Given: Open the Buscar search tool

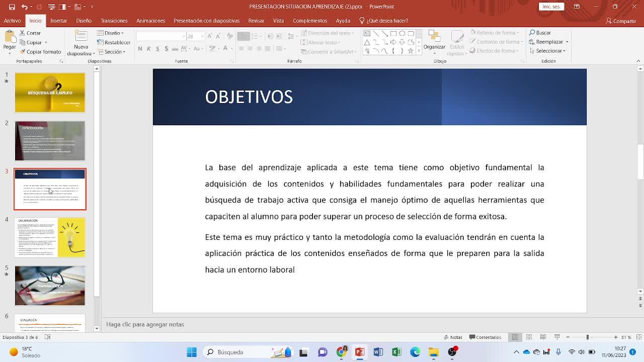Looking at the screenshot, I should point(540,33).
